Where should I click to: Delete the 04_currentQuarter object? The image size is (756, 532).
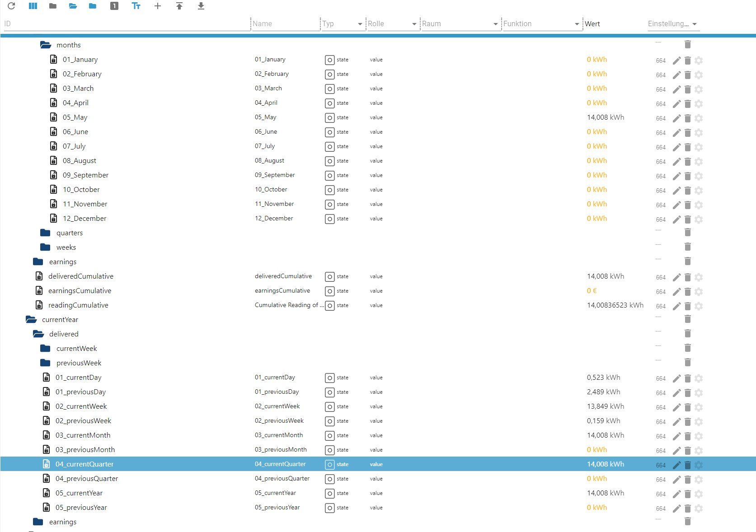coord(687,465)
